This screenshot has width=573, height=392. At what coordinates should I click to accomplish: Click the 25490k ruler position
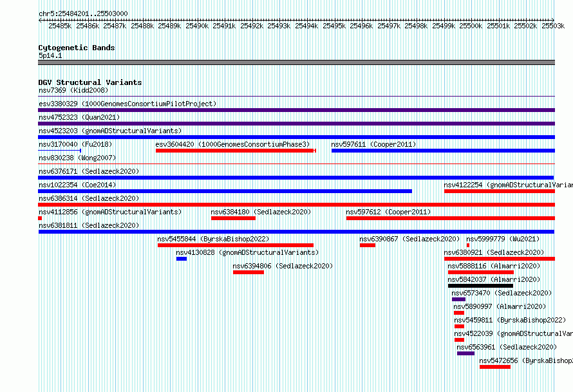tap(197, 26)
